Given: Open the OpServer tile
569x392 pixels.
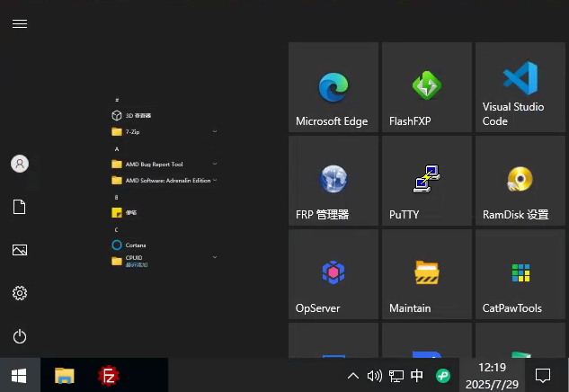Looking at the screenshot, I should point(333,274).
